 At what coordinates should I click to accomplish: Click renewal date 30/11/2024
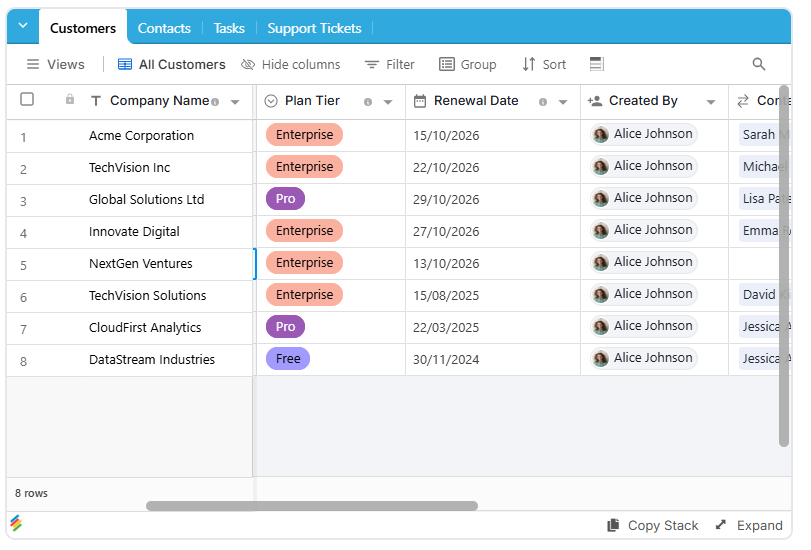point(446,360)
